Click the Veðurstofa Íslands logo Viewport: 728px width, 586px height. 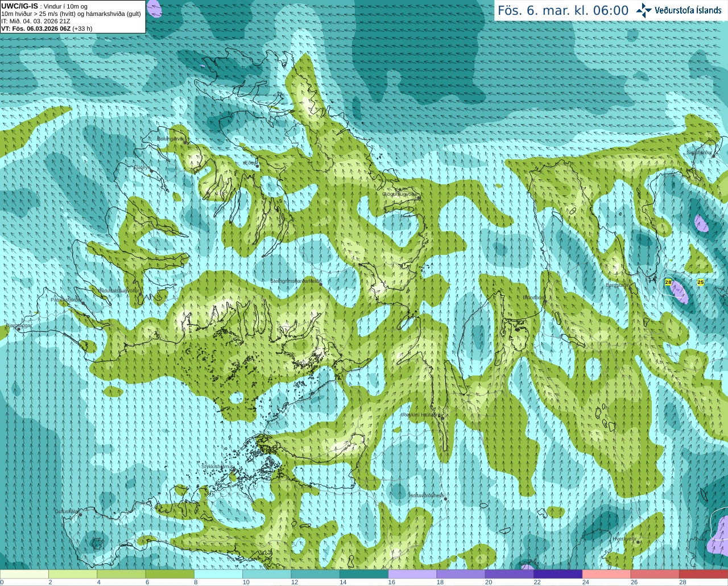pos(680,10)
